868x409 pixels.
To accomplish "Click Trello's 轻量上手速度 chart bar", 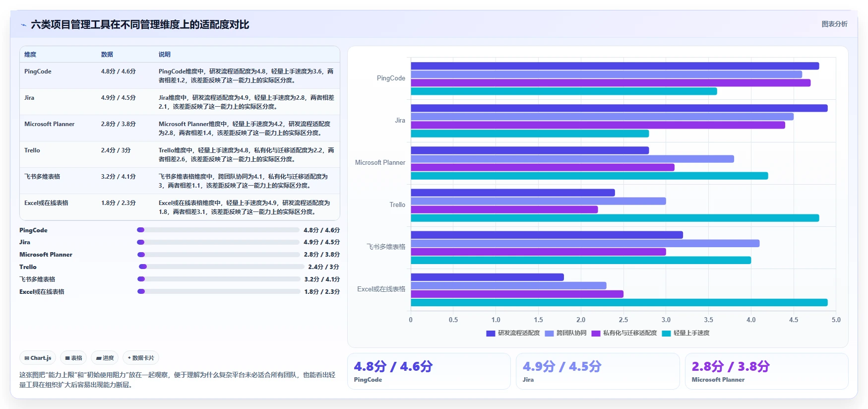I will [615, 218].
